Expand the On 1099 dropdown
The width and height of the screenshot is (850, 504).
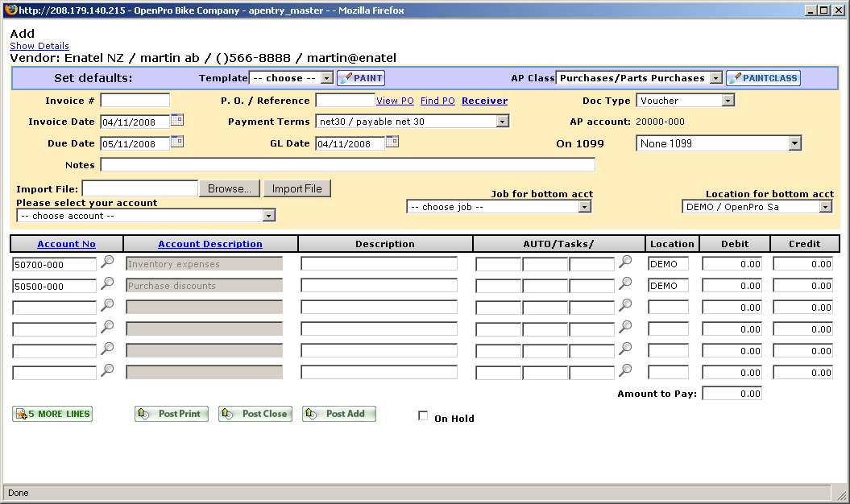(794, 143)
